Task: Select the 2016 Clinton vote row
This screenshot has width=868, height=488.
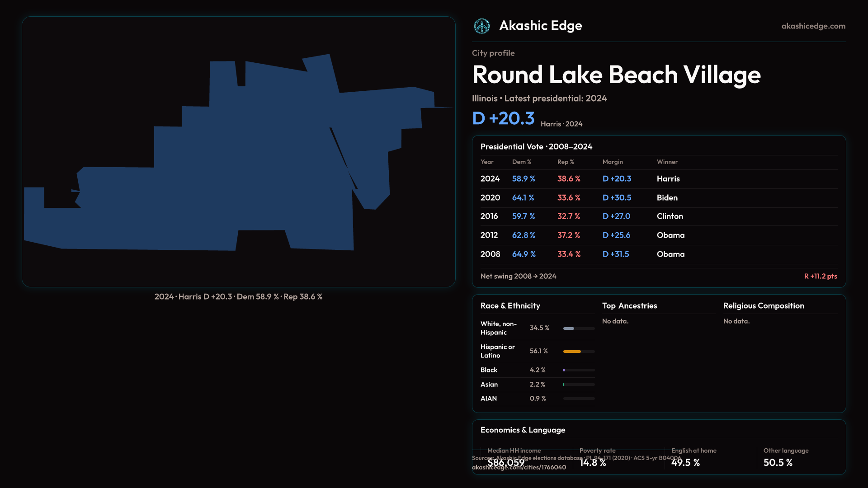Action: click(658, 216)
